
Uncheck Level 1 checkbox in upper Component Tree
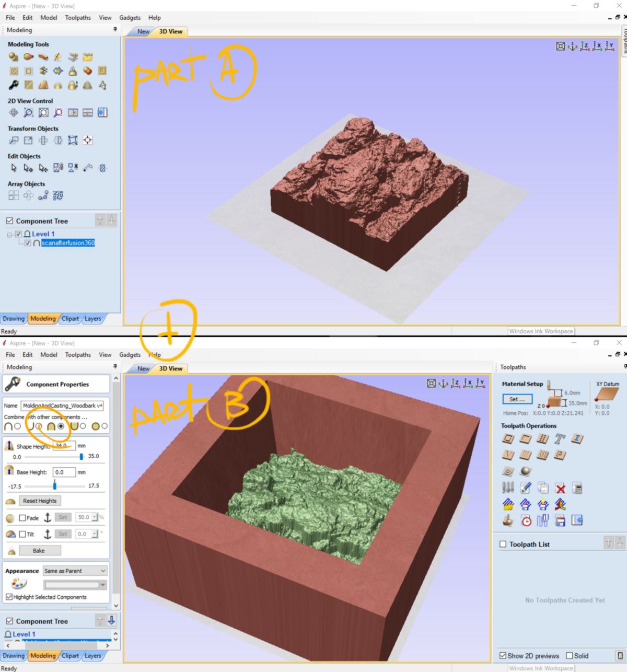[19, 234]
